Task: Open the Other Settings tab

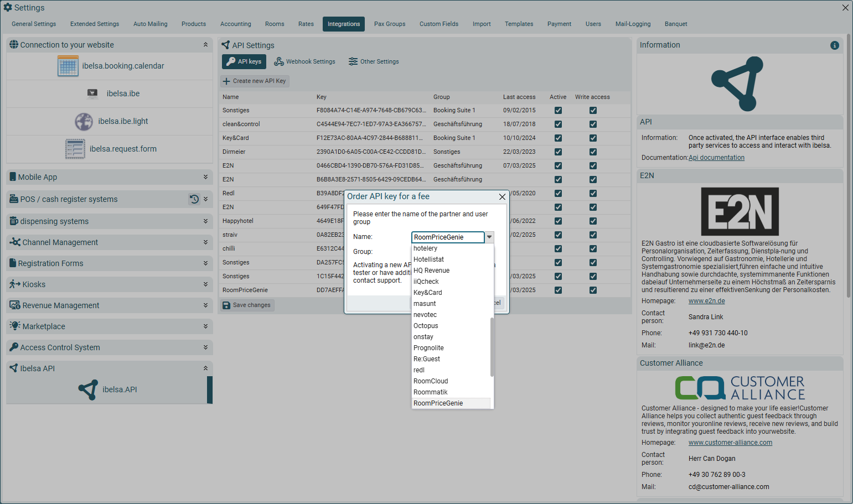Action: coord(374,61)
